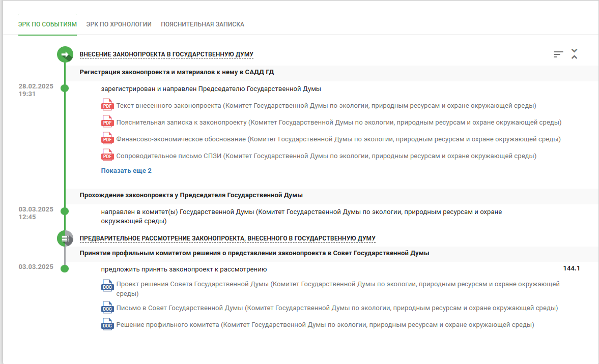Open DOC icon for Проект решения Совета
The height and width of the screenshot is (364, 599).
click(107, 286)
